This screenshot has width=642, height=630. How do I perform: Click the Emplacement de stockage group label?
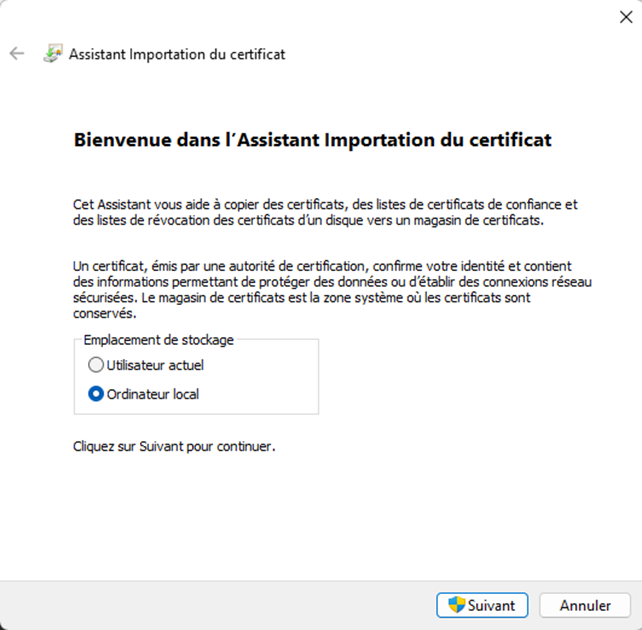158,340
